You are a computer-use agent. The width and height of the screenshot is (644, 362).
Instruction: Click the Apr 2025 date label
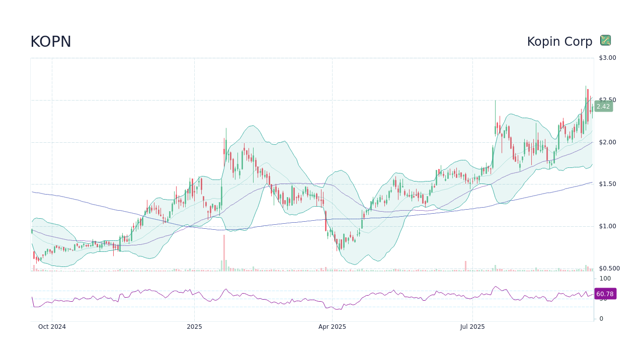coord(332,327)
